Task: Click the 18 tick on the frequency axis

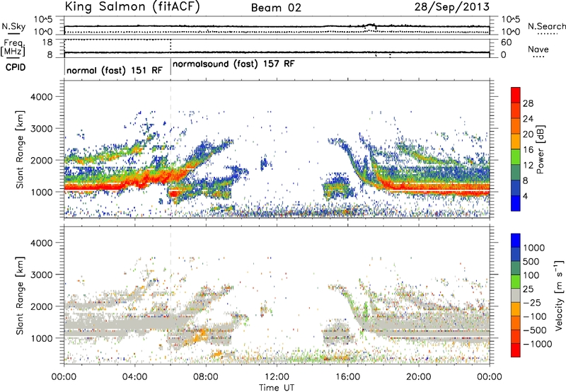Action: coord(47,42)
